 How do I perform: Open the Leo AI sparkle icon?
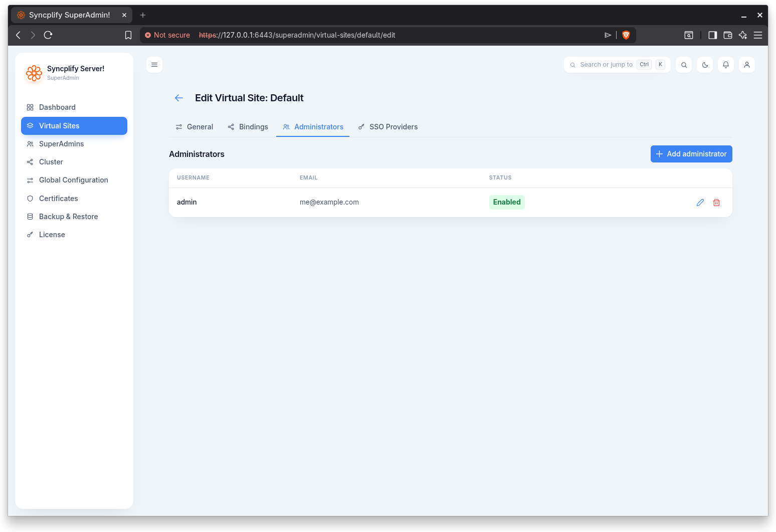pos(743,35)
